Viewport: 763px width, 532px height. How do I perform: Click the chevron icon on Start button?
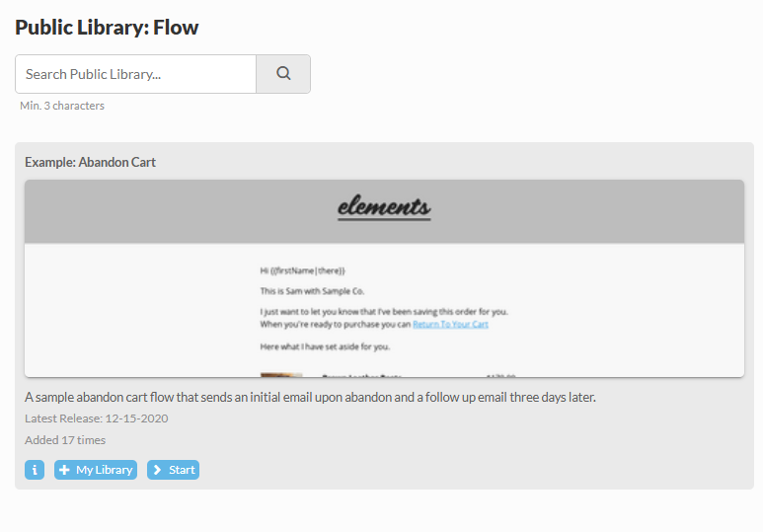point(157,470)
